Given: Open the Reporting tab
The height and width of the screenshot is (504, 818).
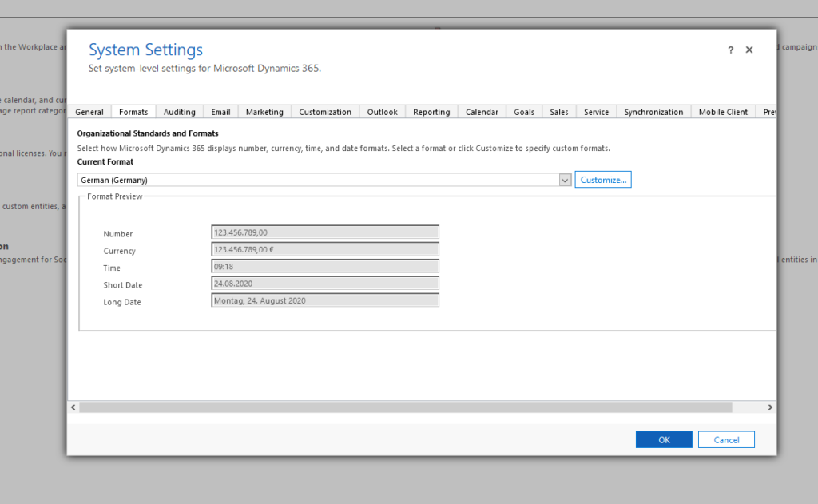Looking at the screenshot, I should (431, 112).
